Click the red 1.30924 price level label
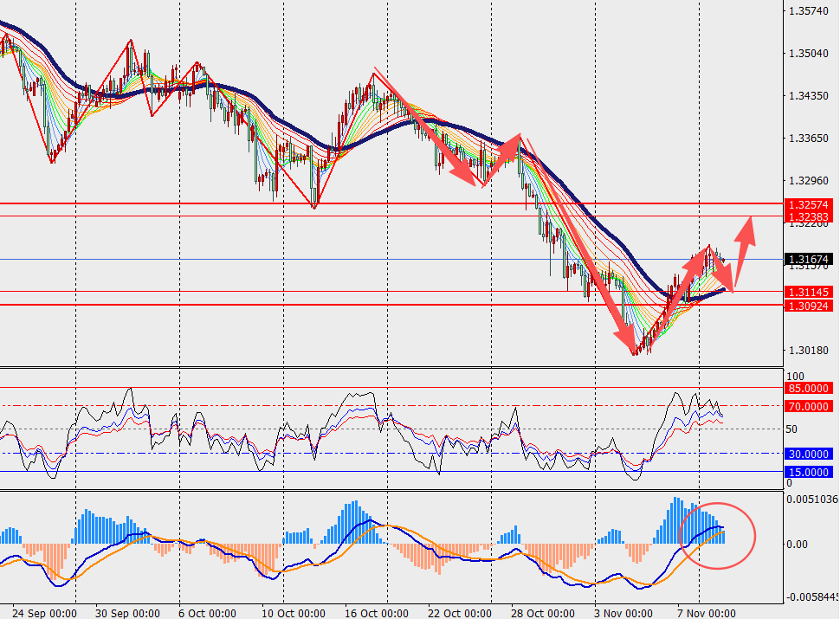The image size is (840, 619). pyautogui.click(x=810, y=306)
